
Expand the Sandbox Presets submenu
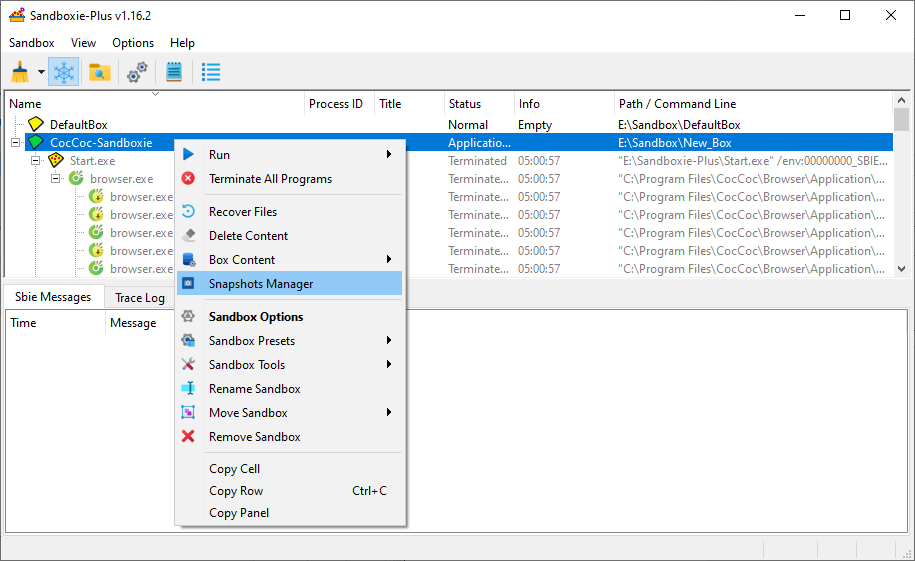(290, 341)
